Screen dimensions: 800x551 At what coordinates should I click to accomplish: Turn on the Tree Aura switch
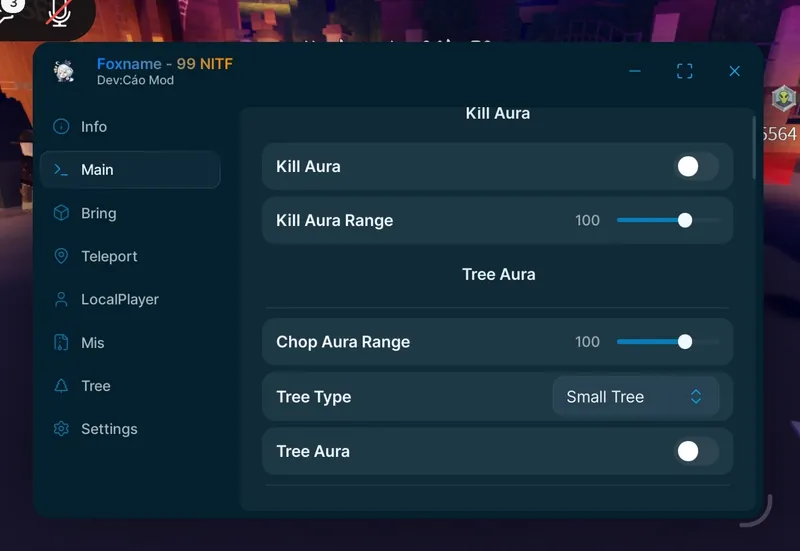pos(696,452)
